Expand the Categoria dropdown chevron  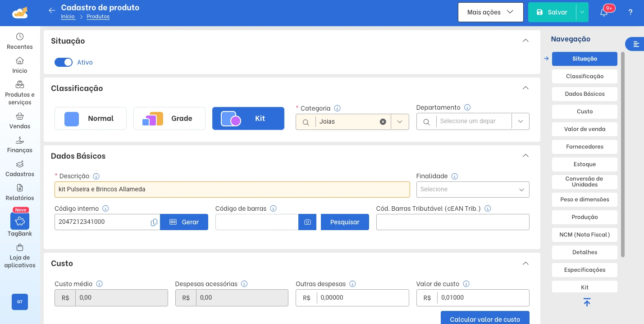[x=400, y=122]
